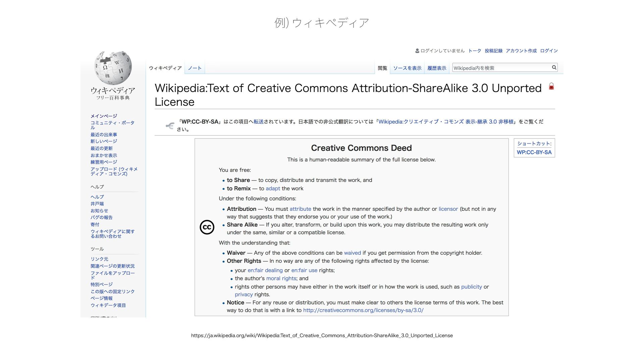Select the 閲覧 tab
Image resolution: width=644 pixels, height=362 pixels.
tap(382, 68)
